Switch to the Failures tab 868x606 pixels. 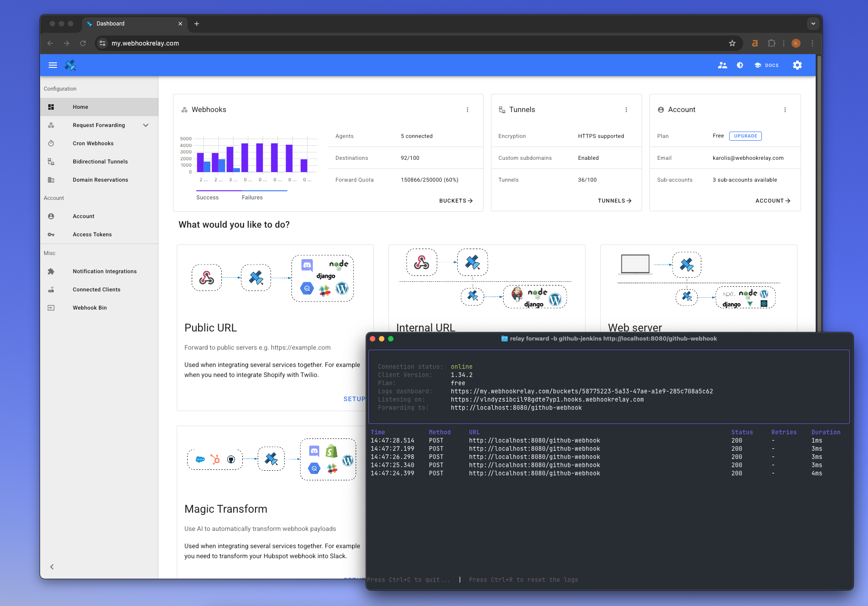[252, 197]
